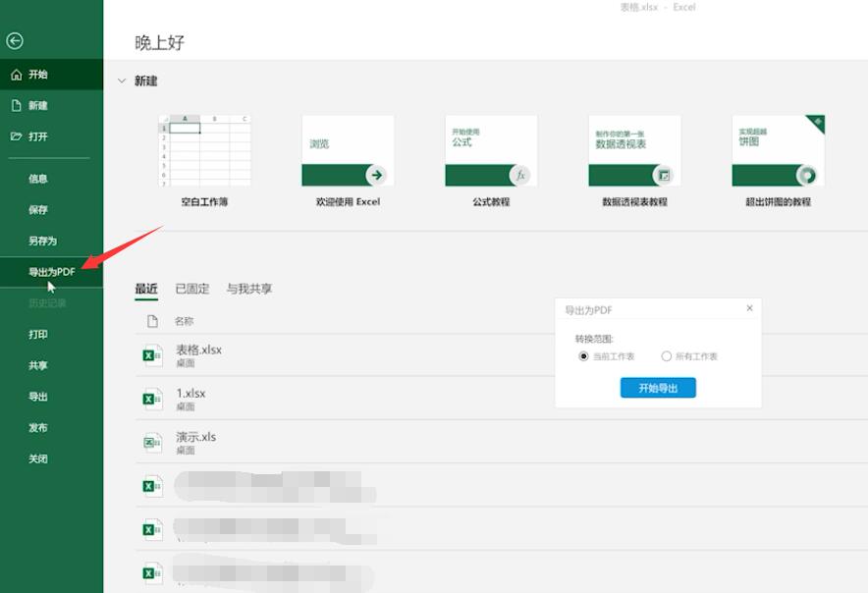Click the home icon beside 开始
This screenshot has width=868, height=593.
pos(17,75)
